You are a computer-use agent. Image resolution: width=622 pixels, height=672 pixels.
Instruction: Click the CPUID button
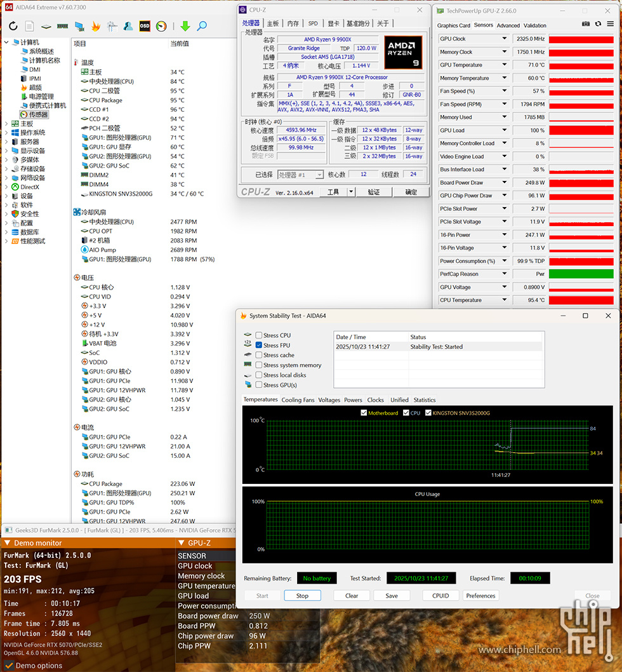click(x=440, y=596)
